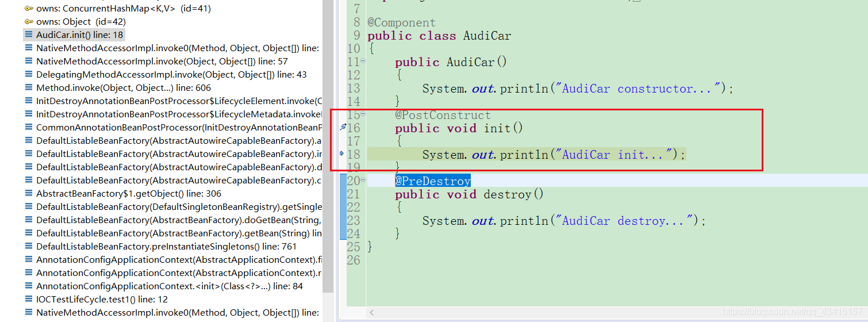Click the frame icon beside CommonAnnotationBeanPostProcessor
Image resolution: width=868 pixels, height=322 pixels.
tap(29, 128)
